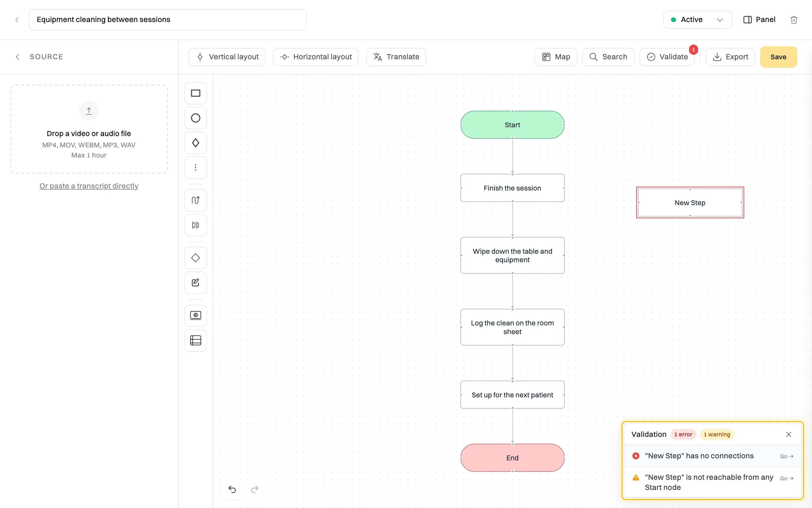The image size is (812, 508).
Task: Click the red notification badge on Validate
Action: click(694, 50)
